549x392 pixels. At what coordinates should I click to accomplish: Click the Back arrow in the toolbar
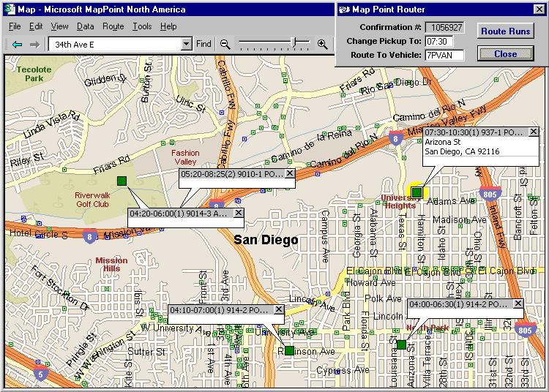[17, 45]
